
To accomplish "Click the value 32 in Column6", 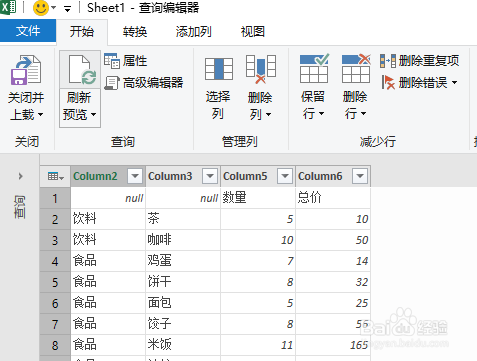I will point(362,282).
